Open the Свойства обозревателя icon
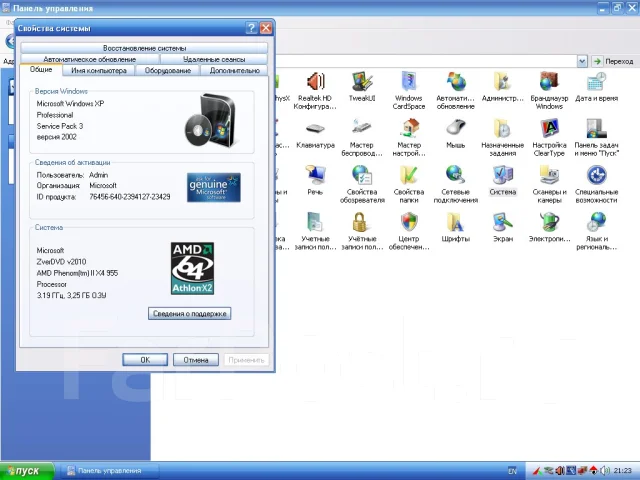The image size is (640, 480). [x=362, y=184]
